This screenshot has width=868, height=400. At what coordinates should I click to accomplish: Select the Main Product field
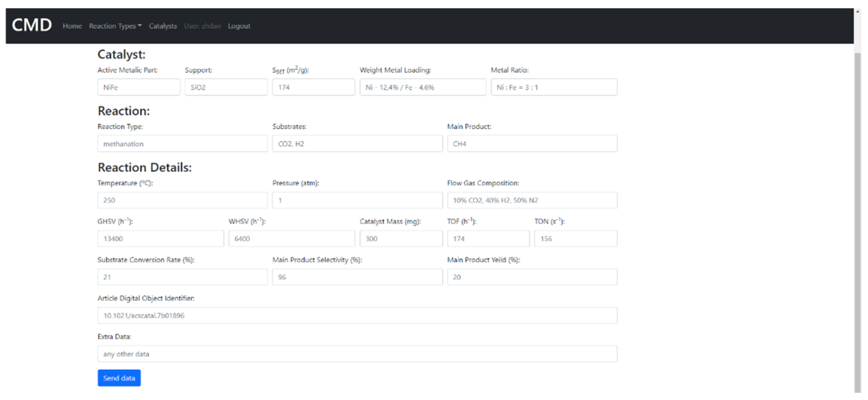point(532,144)
